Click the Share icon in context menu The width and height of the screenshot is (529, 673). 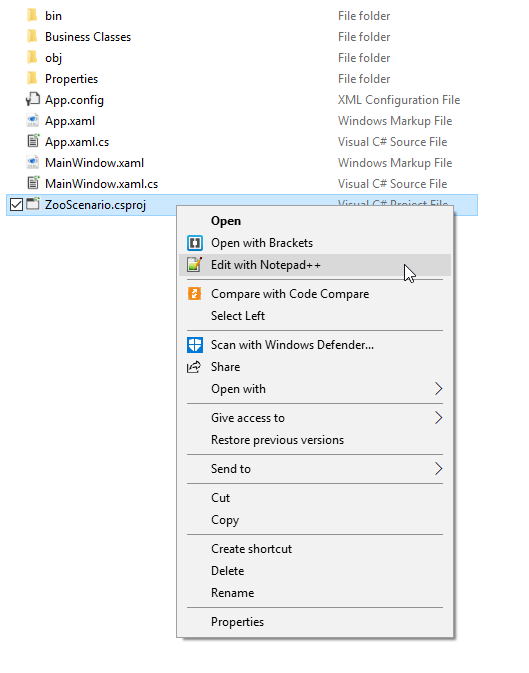pos(194,367)
